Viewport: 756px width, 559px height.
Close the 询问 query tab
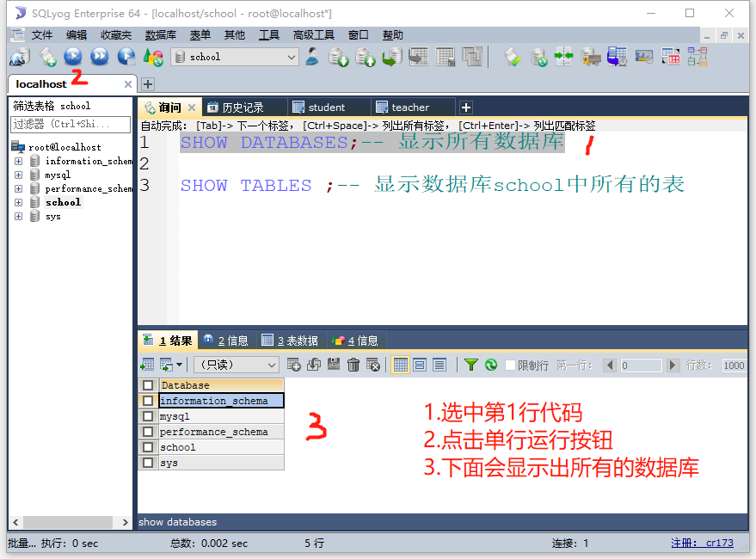[192, 107]
